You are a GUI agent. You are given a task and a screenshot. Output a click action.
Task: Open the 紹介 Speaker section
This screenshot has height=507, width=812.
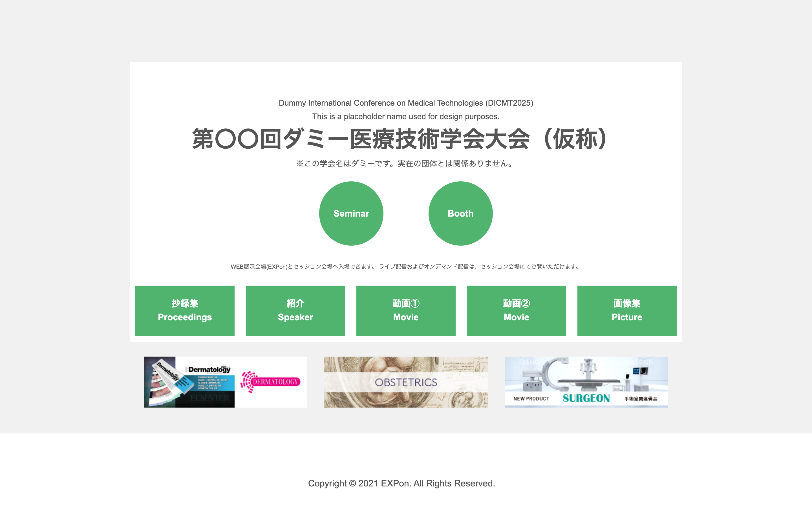click(x=295, y=310)
